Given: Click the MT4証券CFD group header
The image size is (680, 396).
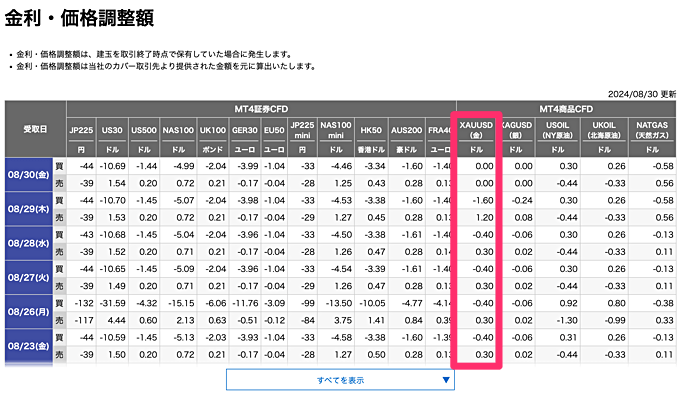Looking at the screenshot, I should [261, 109].
